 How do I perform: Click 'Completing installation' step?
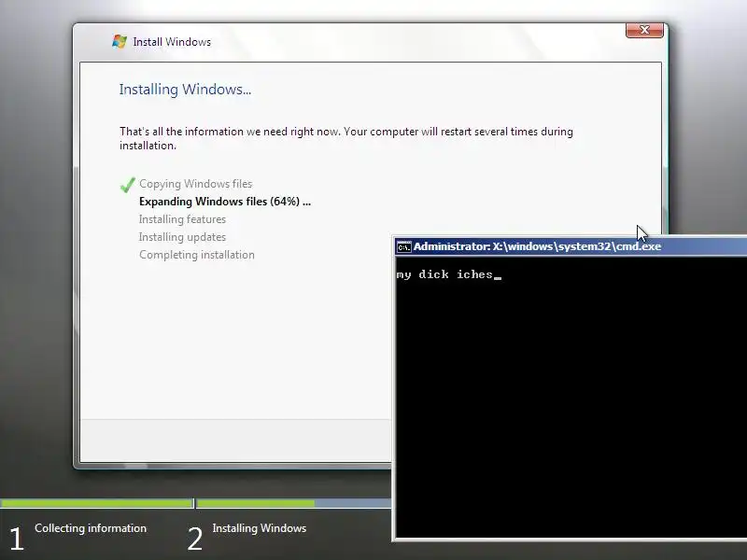[197, 255]
